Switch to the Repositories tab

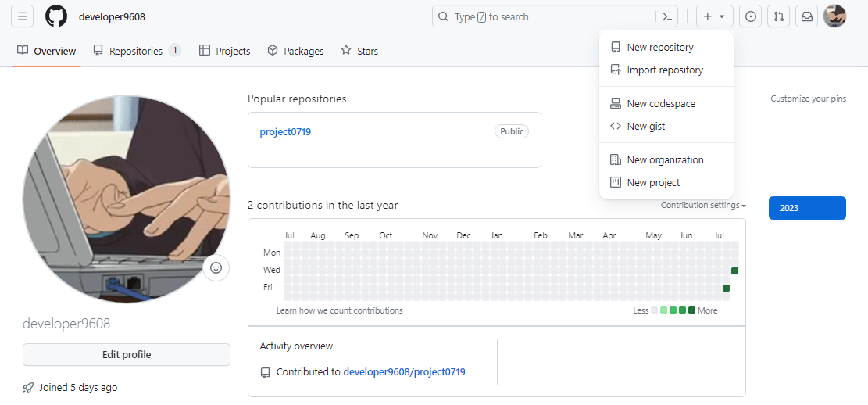coord(138,51)
